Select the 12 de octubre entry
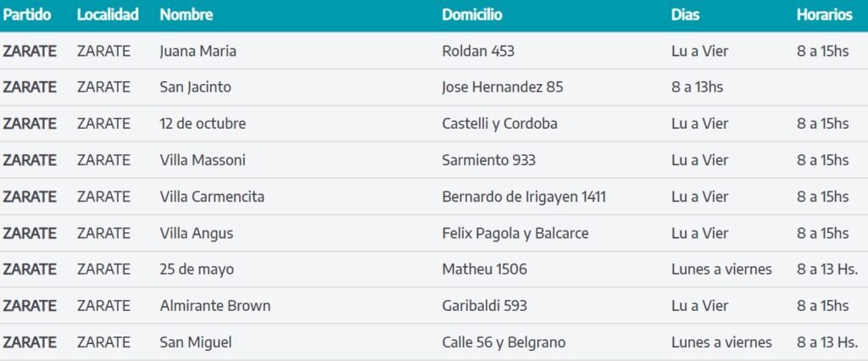The image size is (868, 361). (x=203, y=124)
